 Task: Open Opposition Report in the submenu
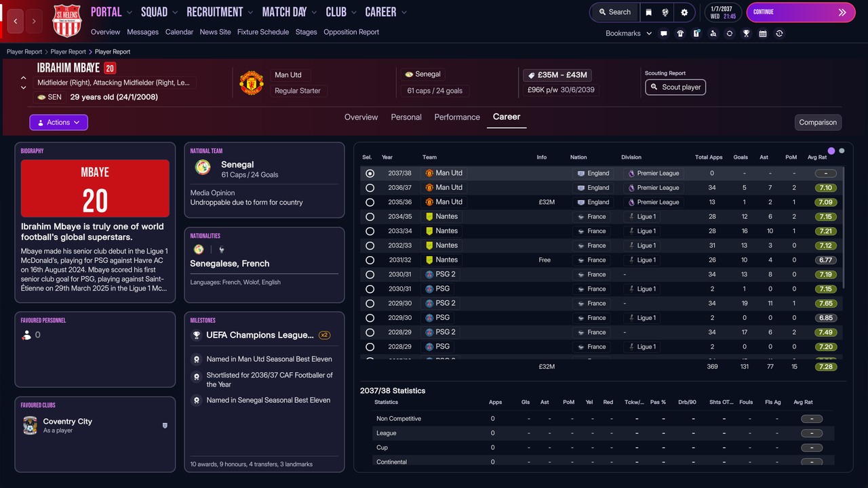351,32
